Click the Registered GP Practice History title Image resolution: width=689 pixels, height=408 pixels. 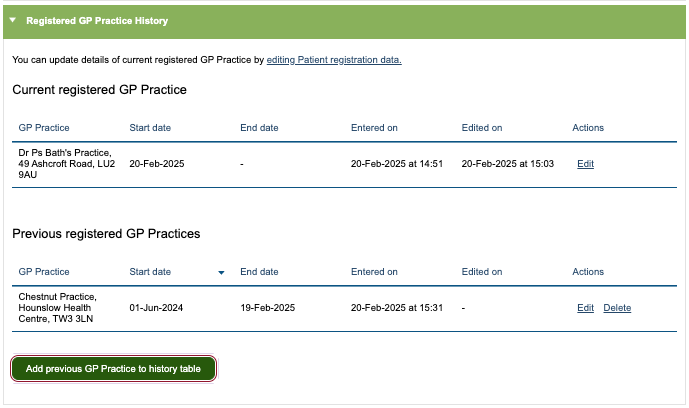pyautogui.click(x=97, y=20)
